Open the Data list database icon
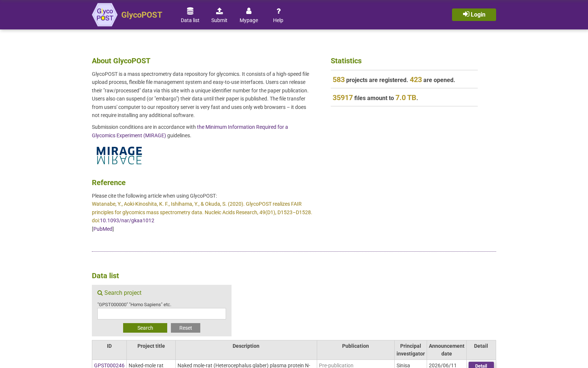Image resolution: width=588 pixels, height=368 pixels. point(190,11)
